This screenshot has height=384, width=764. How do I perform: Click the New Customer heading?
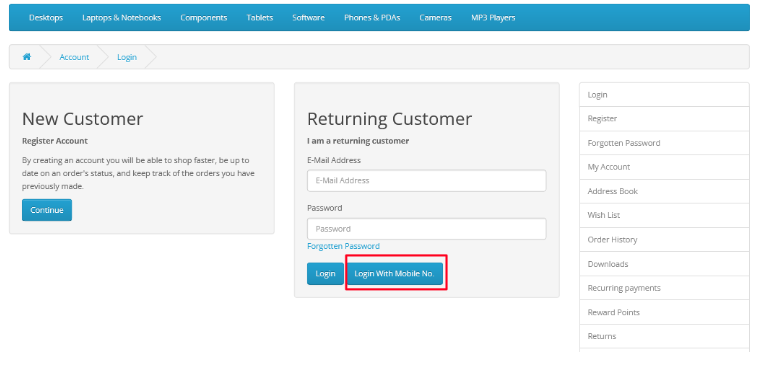click(x=82, y=118)
